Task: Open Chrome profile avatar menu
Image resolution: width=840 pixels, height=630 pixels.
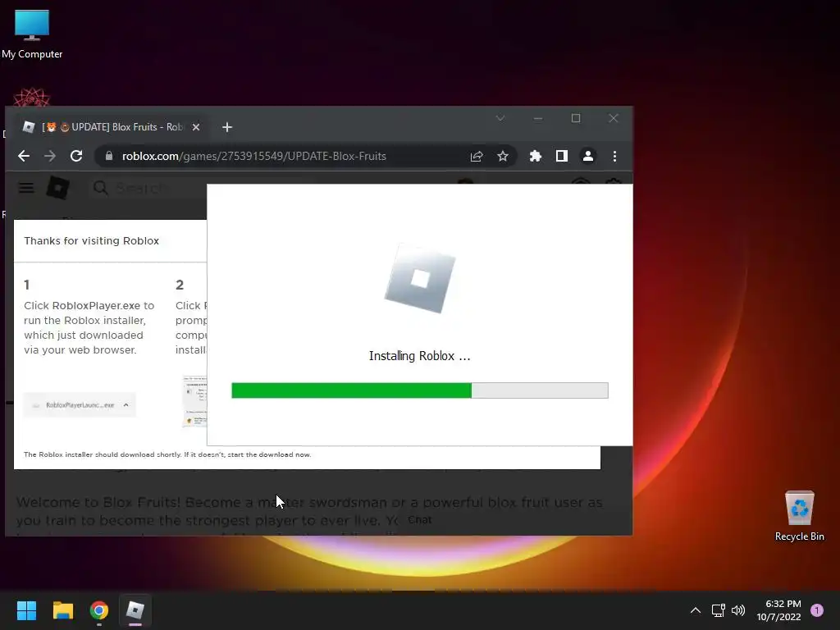Action: click(587, 156)
